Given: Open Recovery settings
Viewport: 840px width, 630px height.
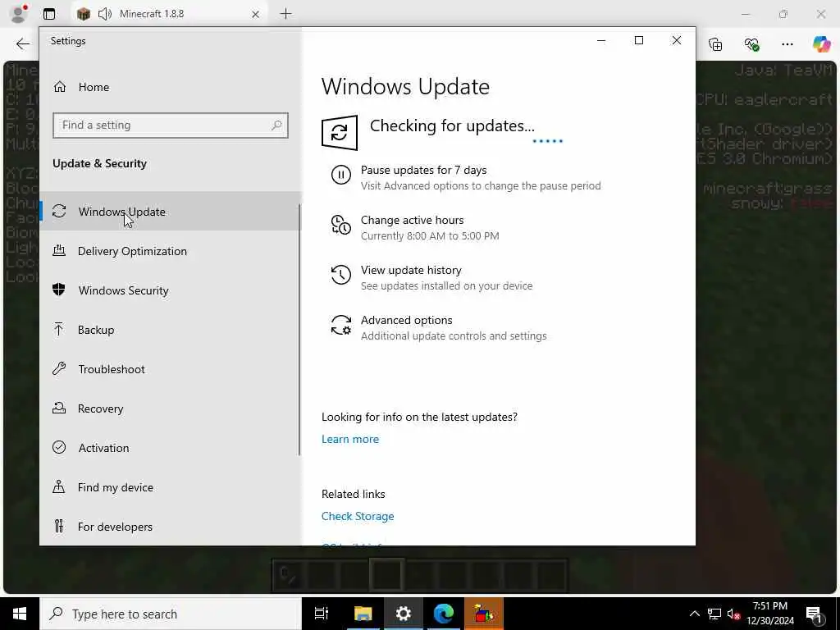Looking at the screenshot, I should [171, 409].
